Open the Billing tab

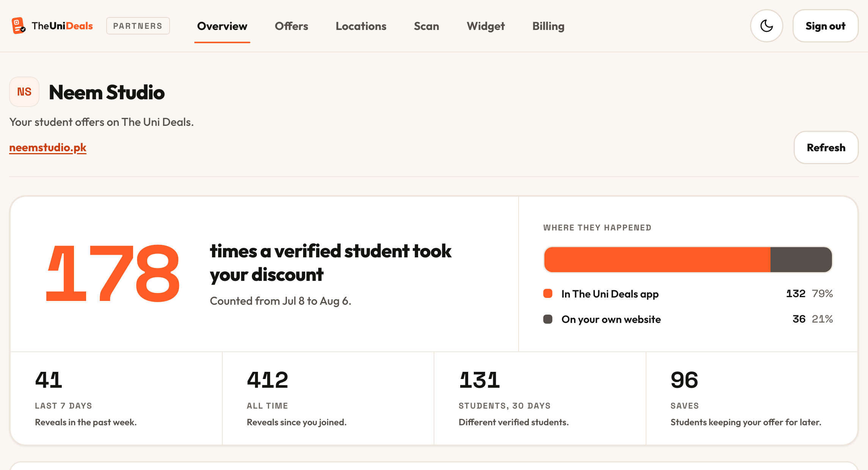548,26
